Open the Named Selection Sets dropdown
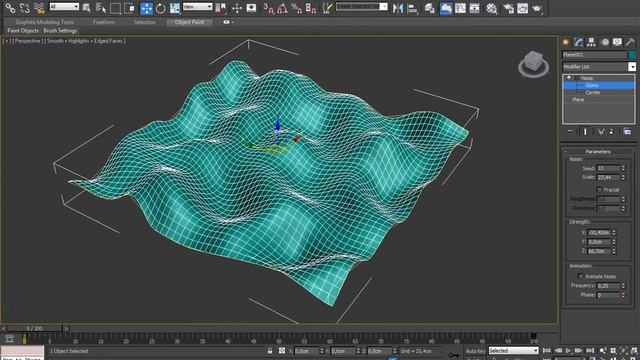The height and width of the screenshot is (360, 640). [x=361, y=7]
